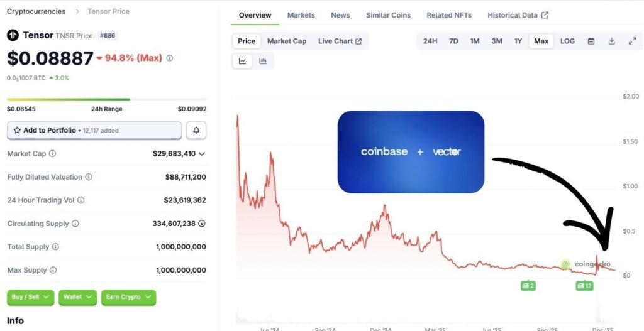Open the Buy / Sell dropdown
644x331 pixels.
[31, 297]
